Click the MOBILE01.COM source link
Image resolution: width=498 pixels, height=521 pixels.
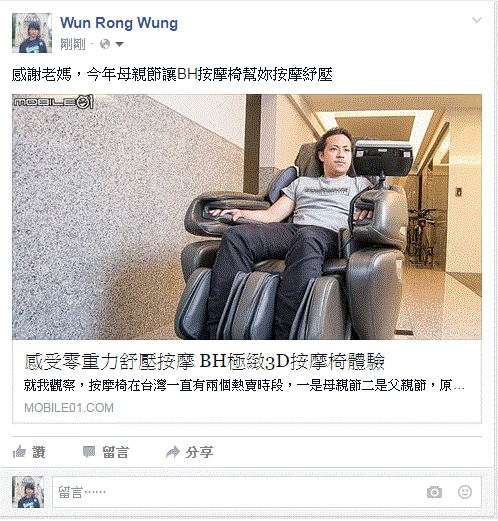[x=69, y=408]
